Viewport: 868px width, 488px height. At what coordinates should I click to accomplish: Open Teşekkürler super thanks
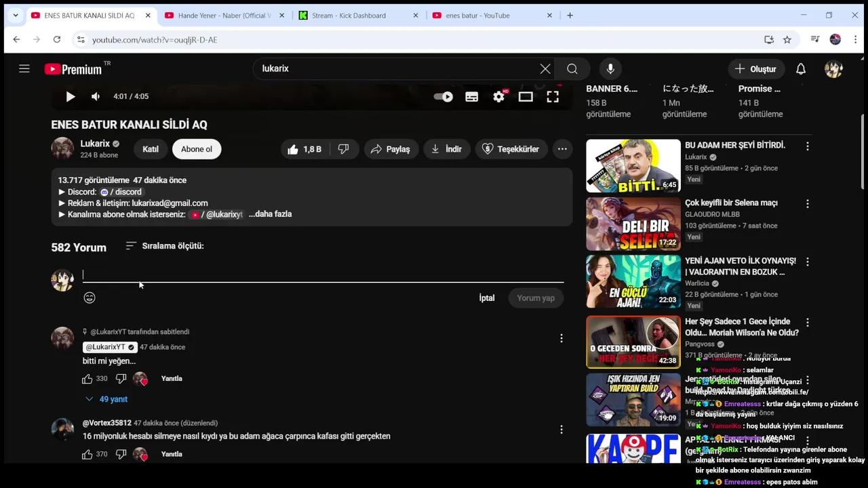point(511,149)
